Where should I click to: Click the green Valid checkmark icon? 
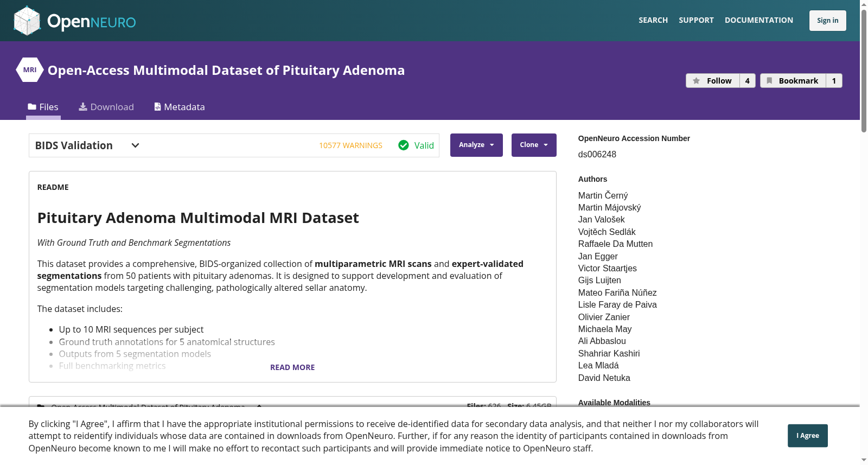[404, 145]
